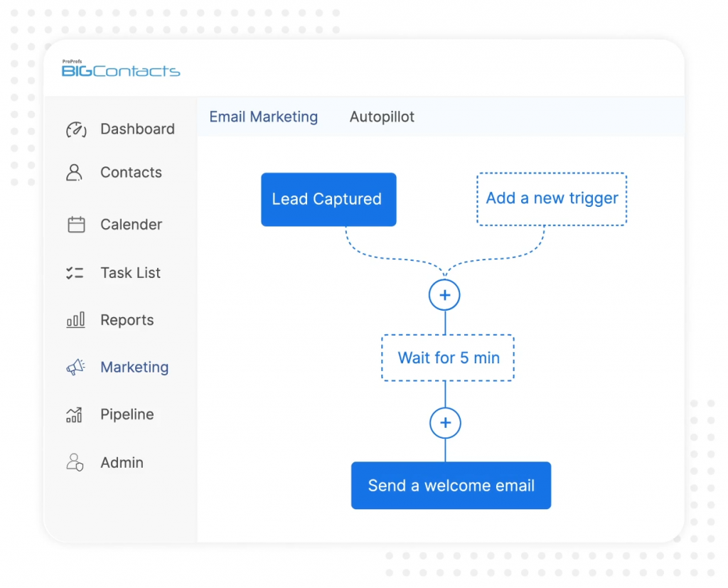This screenshot has width=728, height=588.
Task: Open the Contacts menu item
Action: [x=131, y=172]
